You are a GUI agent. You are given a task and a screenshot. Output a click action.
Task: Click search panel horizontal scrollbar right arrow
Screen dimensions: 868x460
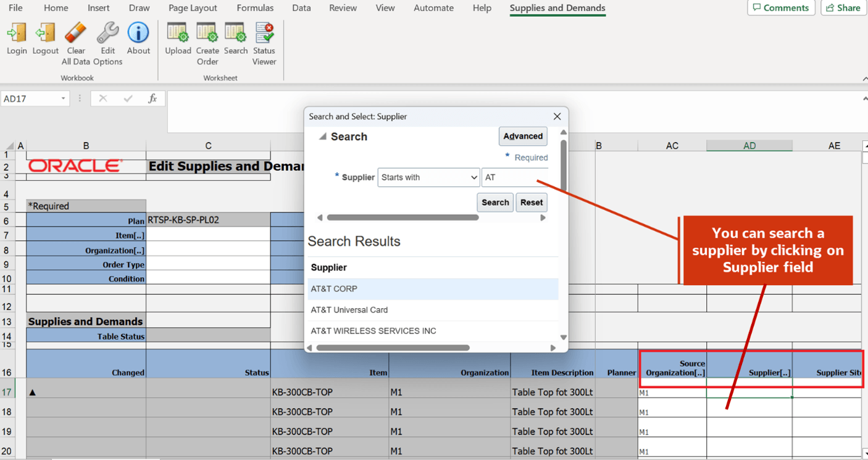(543, 217)
